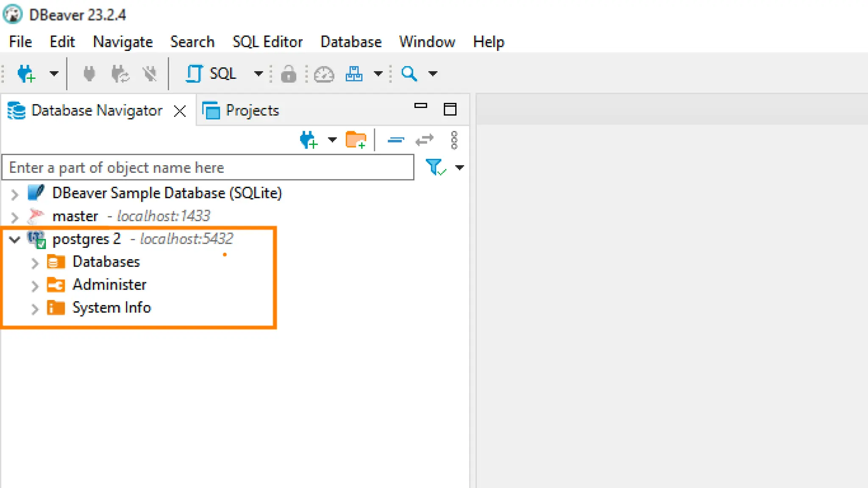The width and height of the screenshot is (868, 488).
Task: Select the postgres 2 connection
Action: [143, 239]
